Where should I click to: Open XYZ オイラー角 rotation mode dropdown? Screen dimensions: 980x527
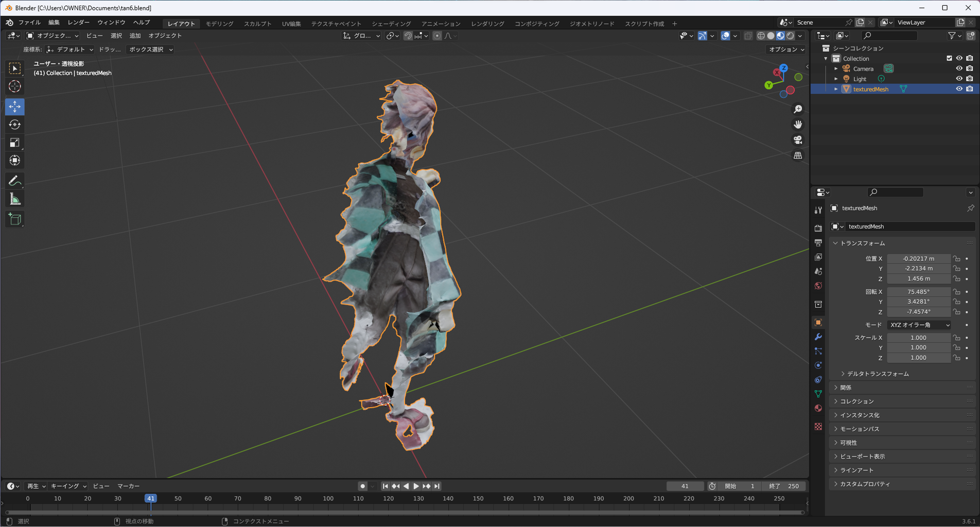pyautogui.click(x=919, y=325)
